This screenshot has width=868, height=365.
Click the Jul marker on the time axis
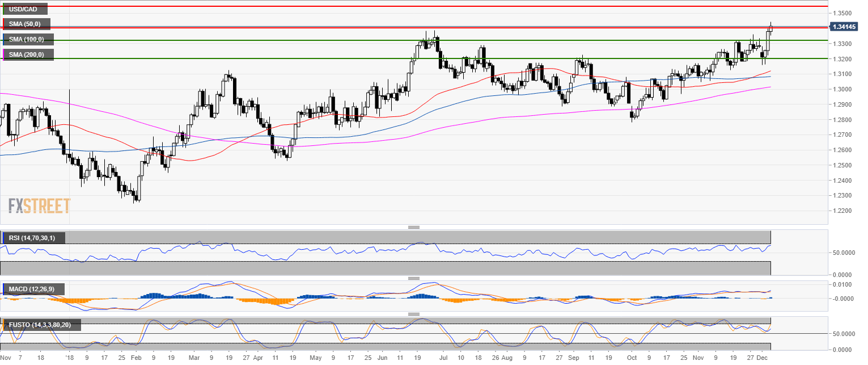coord(443,359)
